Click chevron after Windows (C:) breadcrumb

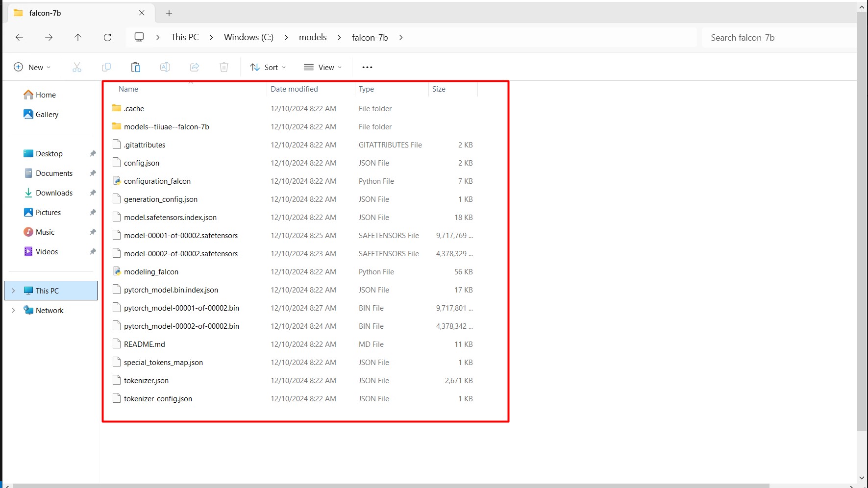[x=286, y=37]
